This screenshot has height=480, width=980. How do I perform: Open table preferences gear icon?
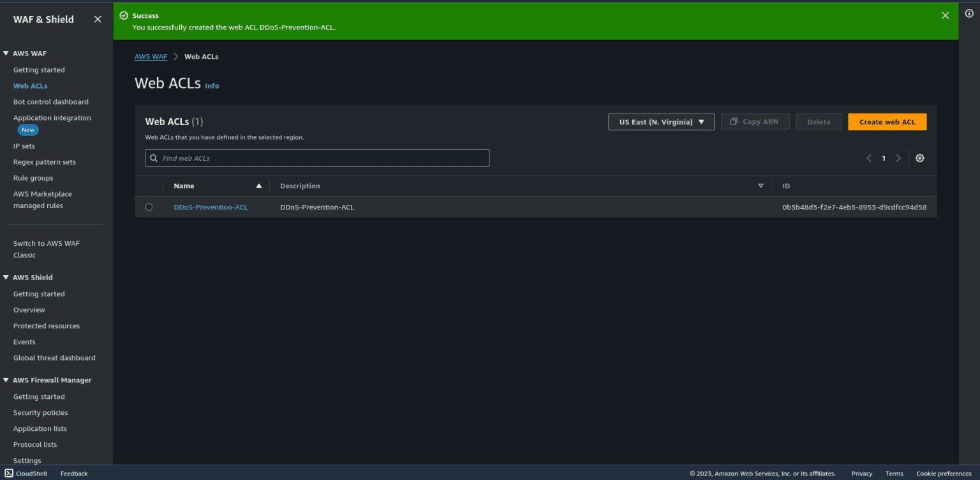[919, 158]
